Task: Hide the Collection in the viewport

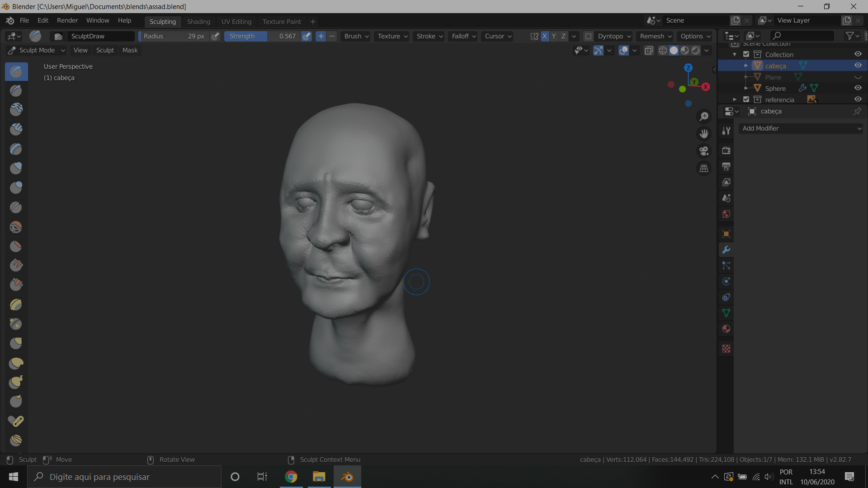Action: tap(858, 54)
